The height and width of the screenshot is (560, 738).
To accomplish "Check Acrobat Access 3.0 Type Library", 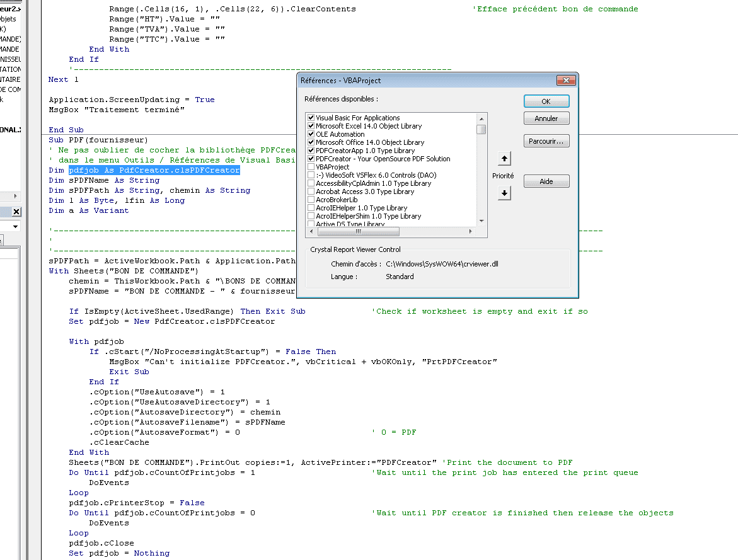I will pos(311,191).
